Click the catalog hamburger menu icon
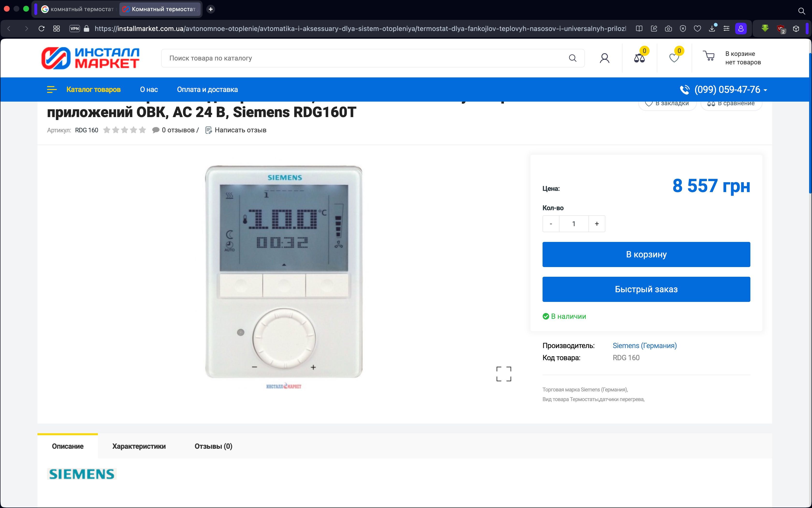 point(52,89)
